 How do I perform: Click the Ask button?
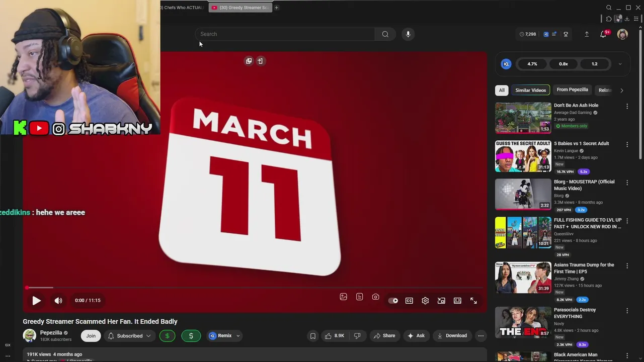pyautogui.click(x=416, y=336)
